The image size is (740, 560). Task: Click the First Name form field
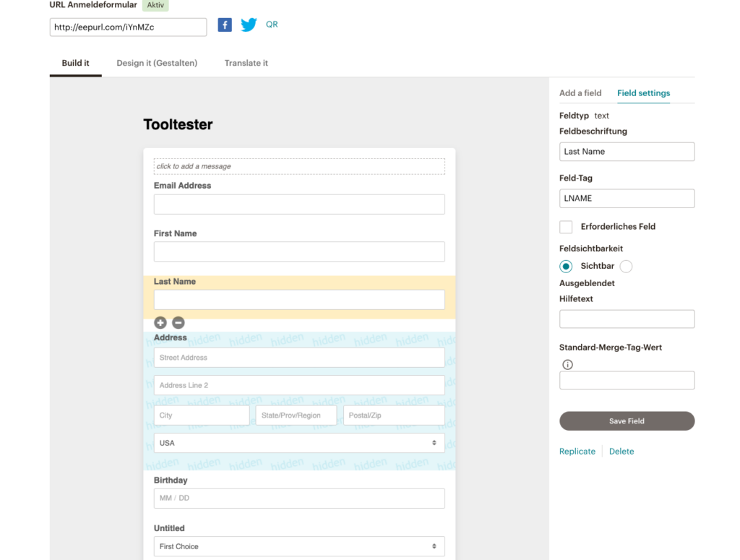tap(299, 251)
